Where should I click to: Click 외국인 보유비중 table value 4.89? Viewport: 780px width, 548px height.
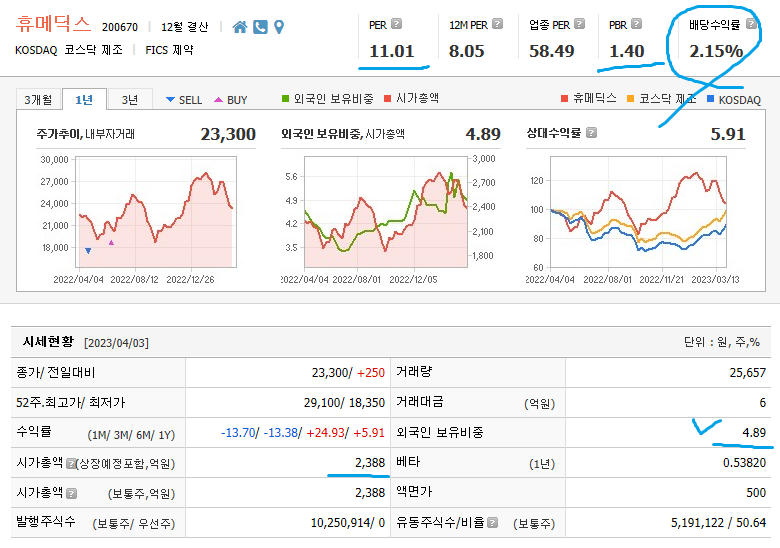754,433
